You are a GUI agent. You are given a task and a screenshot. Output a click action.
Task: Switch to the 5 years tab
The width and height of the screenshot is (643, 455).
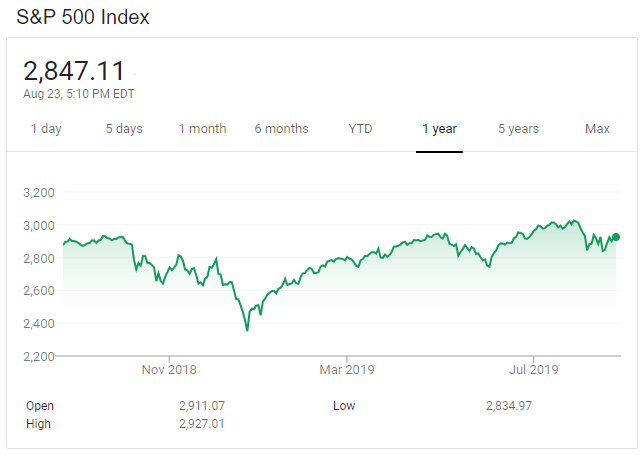pyautogui.click(x=518, y=129)
